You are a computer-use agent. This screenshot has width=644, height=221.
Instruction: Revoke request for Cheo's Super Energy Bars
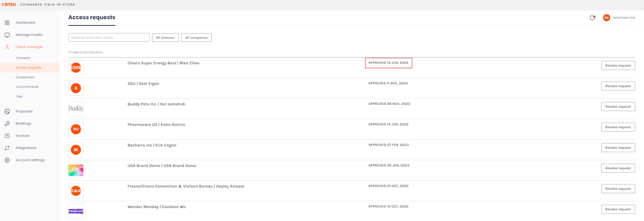(x=618, y=65)
